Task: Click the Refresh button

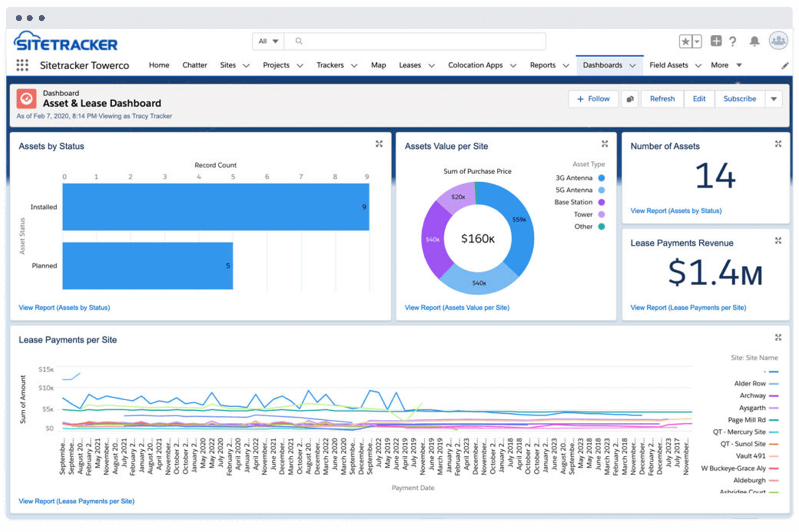Action: click(x=662, y=99)
